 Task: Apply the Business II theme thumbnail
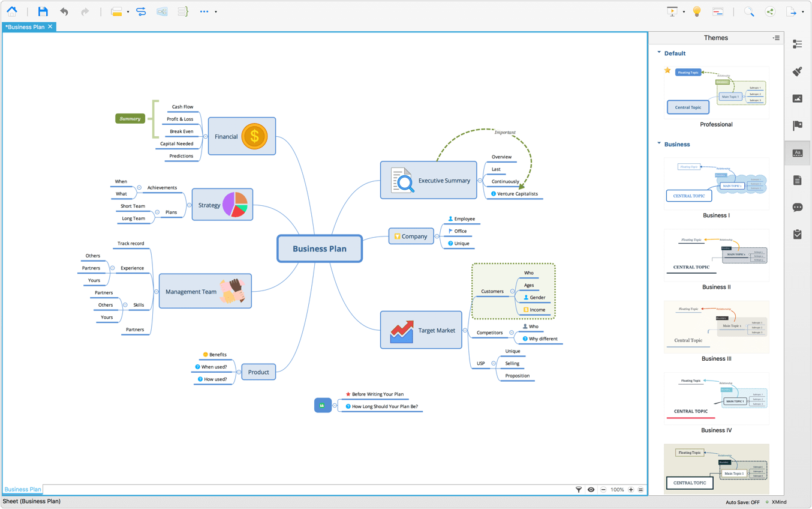coord(716,255)
